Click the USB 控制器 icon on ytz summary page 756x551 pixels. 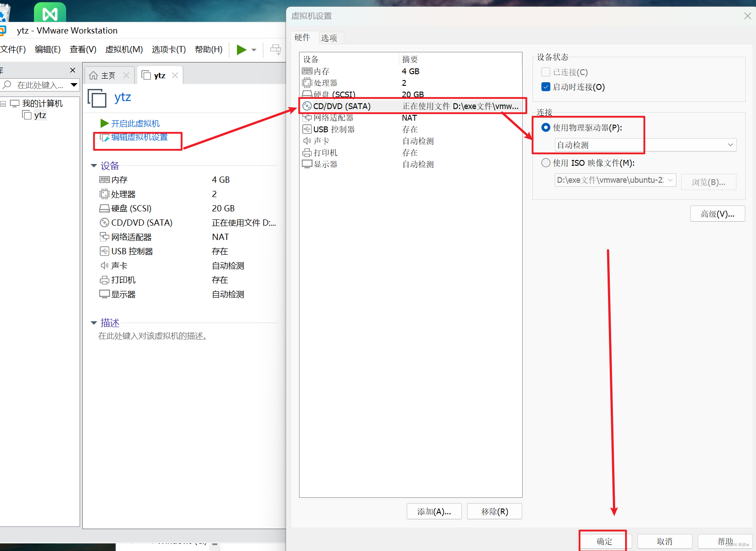104,251
